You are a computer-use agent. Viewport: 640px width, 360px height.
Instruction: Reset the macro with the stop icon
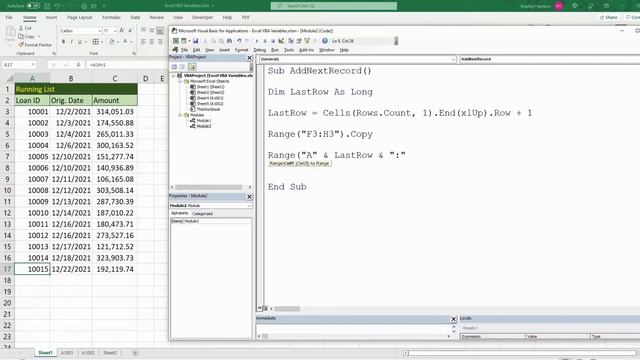click(x=273, y=41)
